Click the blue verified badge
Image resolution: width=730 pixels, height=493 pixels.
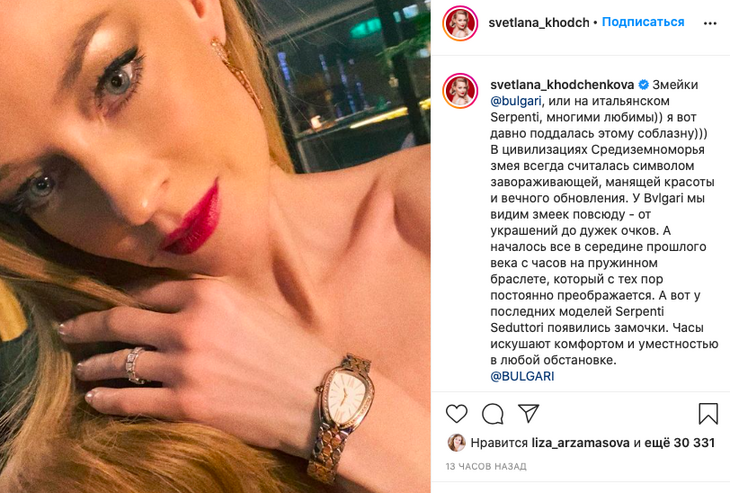pos(643,85)
